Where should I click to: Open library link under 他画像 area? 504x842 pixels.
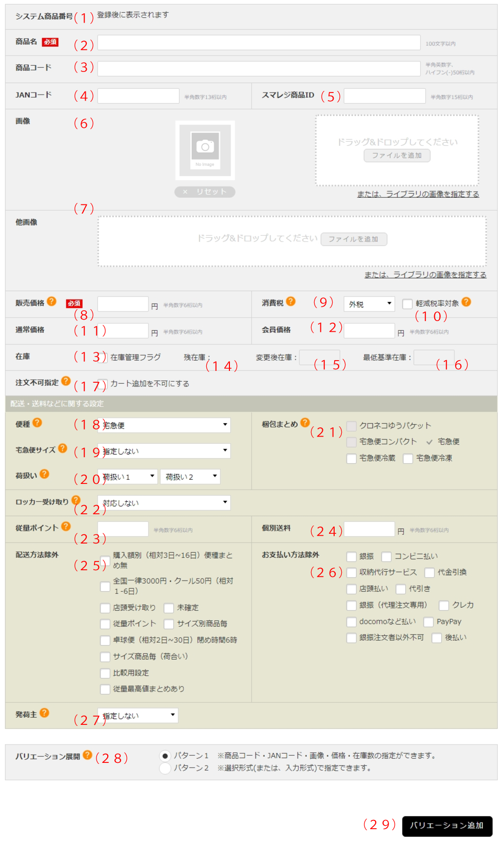tap(425, 275)
